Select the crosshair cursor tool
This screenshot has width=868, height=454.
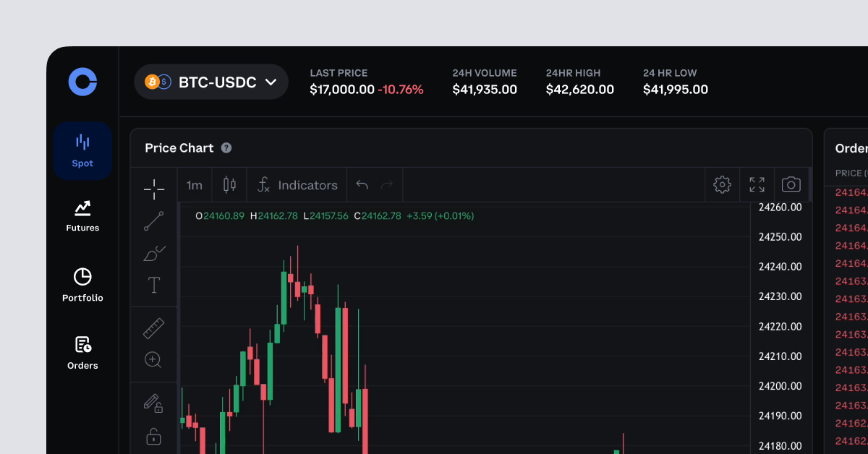point(153,189)
